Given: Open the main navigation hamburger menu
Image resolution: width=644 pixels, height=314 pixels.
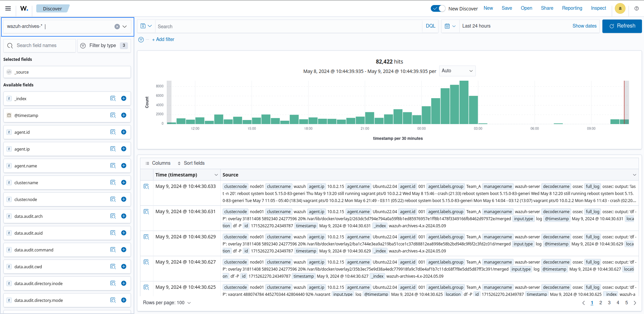Looking at the screenshot, I should 8,8.
